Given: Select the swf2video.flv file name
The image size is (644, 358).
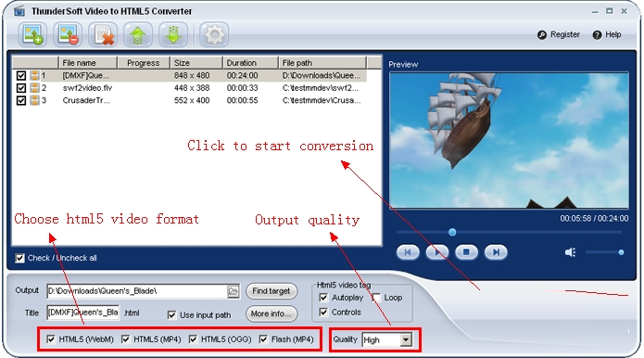Looking at the screenshot, I should (87, 88).
